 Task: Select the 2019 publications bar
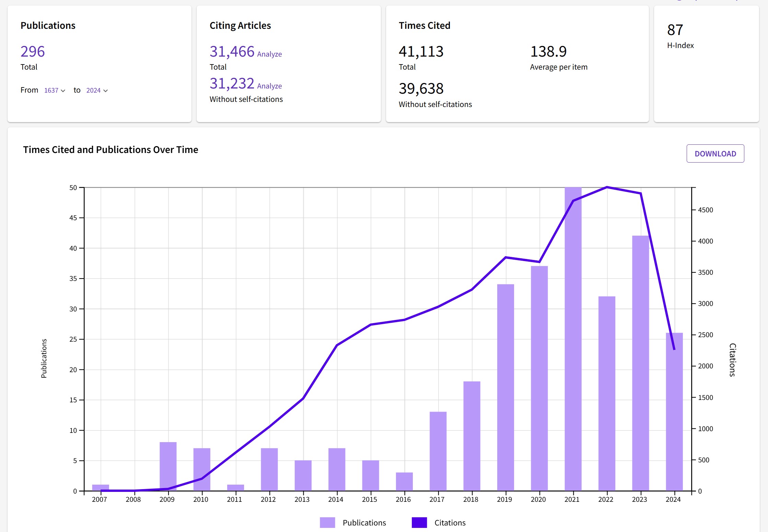[505, 387]
